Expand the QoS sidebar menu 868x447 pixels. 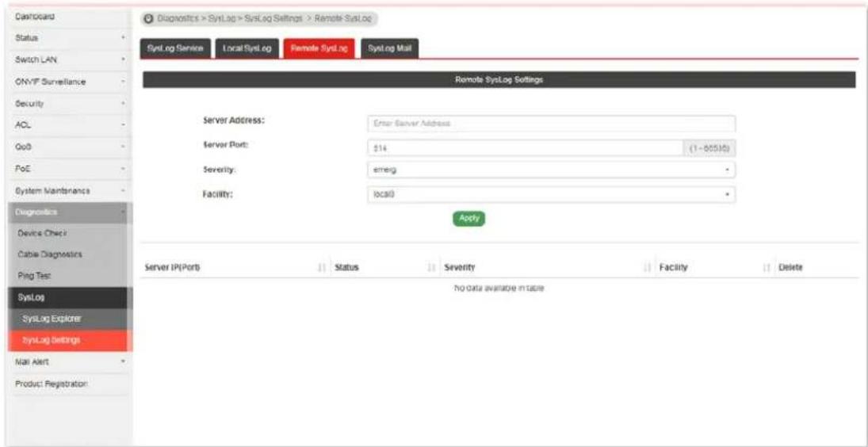coord(69,147)
